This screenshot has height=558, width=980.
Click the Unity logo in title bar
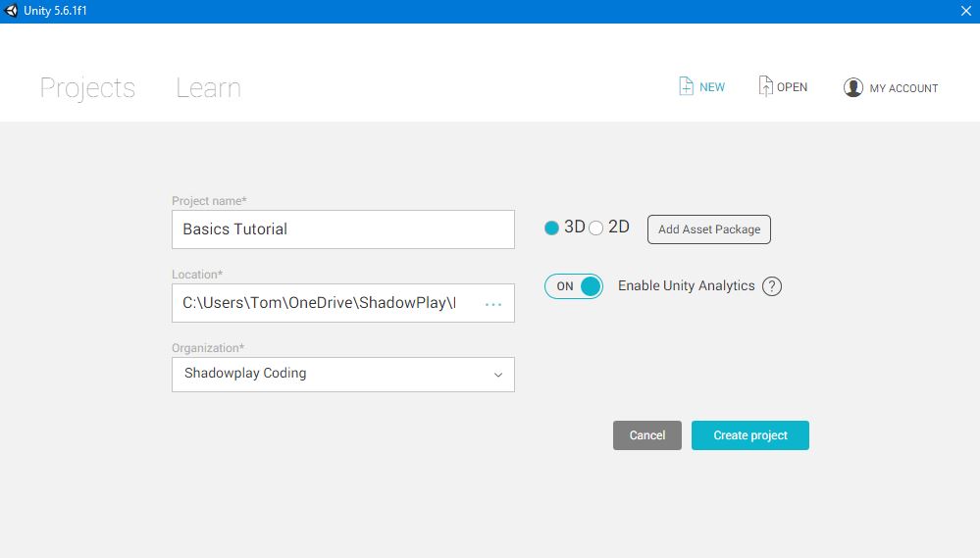pos(12,11)
